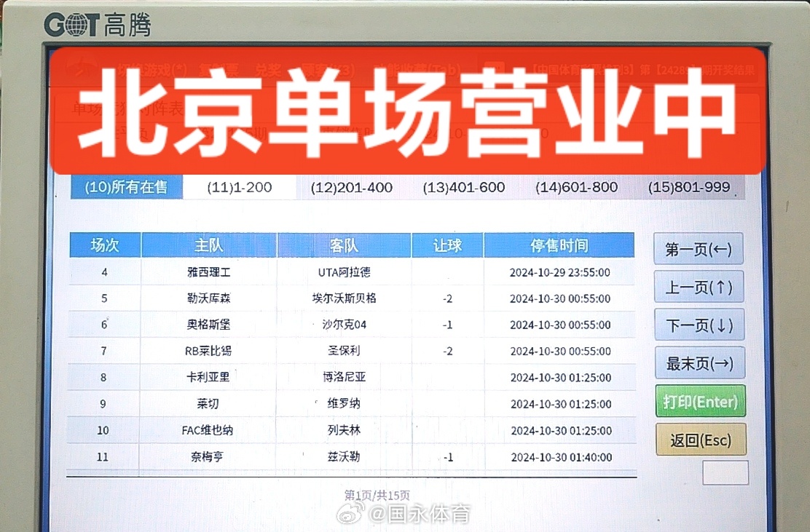Select away team 维罗纳

click(344, 403)
